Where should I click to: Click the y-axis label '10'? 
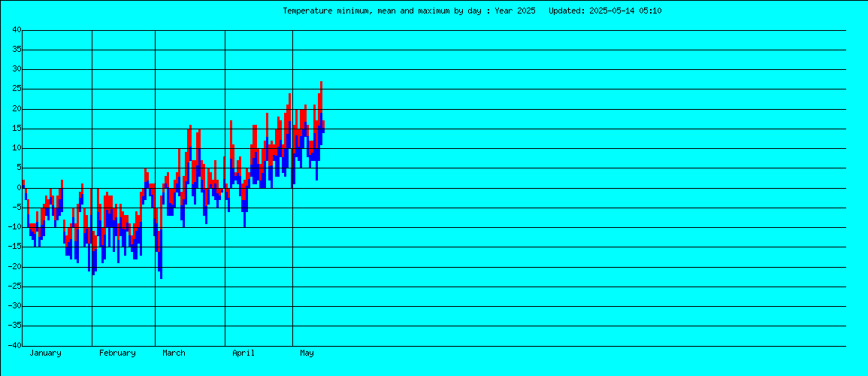17,148
